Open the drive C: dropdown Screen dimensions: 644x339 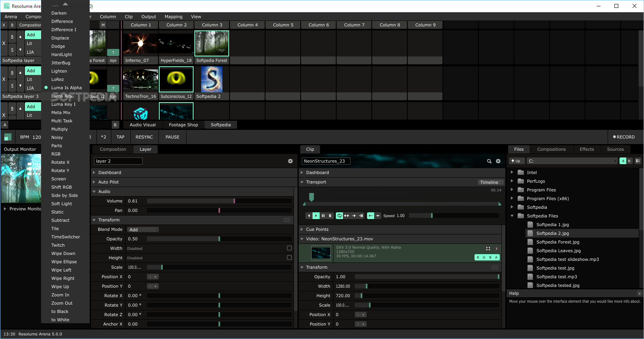[x=572, y=161]
